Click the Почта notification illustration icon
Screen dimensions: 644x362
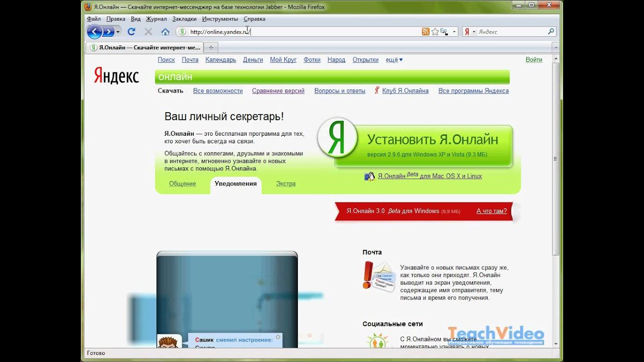click(x=379, y=277)
